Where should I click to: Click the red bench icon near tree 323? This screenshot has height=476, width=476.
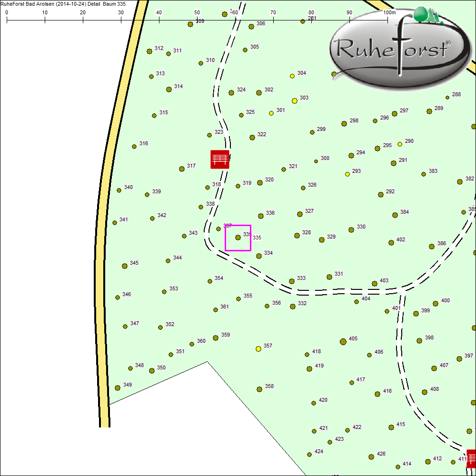tap(220, 159)
